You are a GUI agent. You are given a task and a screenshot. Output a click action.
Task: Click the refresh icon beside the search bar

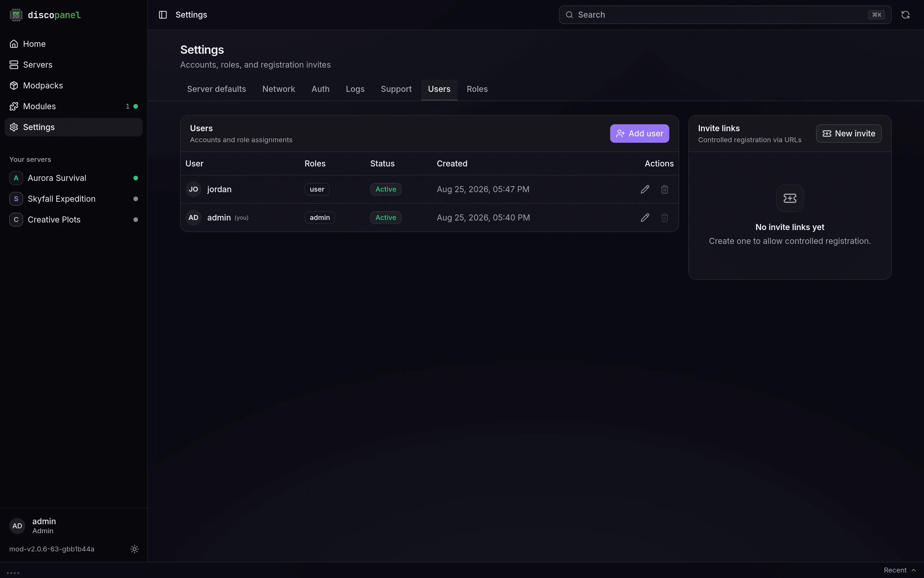[905, 15]
